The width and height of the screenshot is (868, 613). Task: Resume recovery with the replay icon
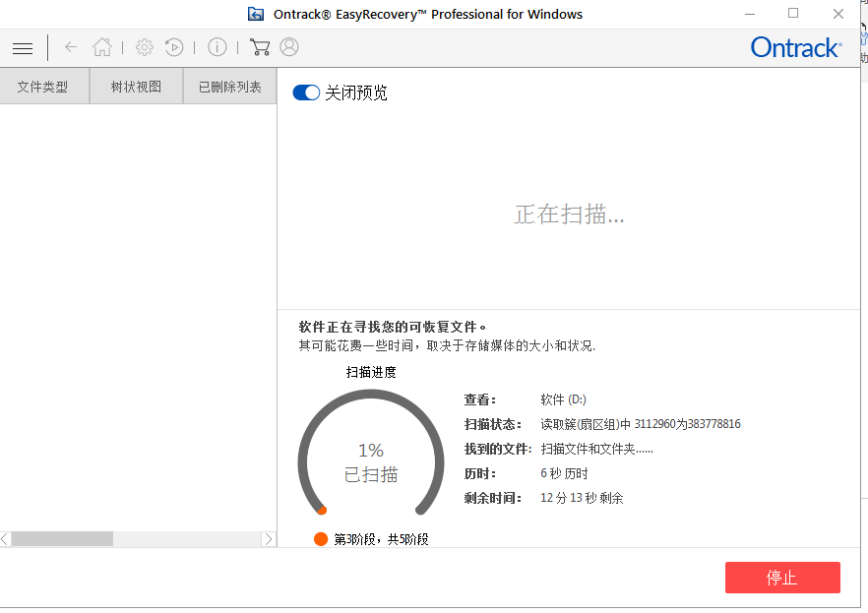click(x=174, y=47)
